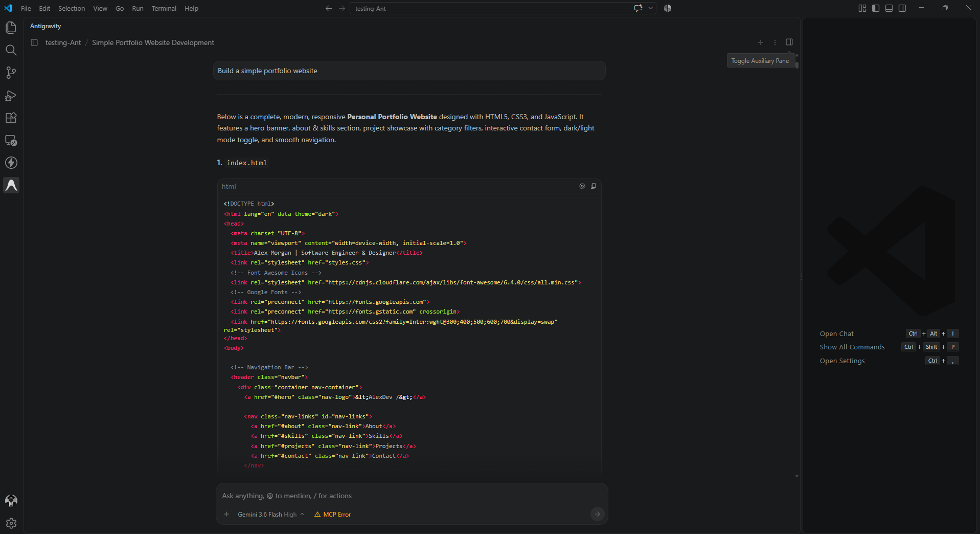Image resolution: width=980 pixels, height=534 pixels.
Task: Click the VS Code logo in title bar
Action: click(x=8, y=8)
